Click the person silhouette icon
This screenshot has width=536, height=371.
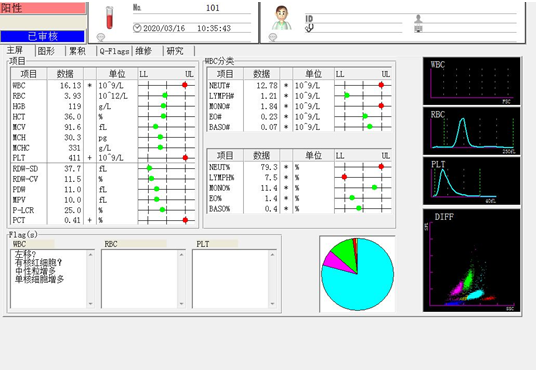(x=418, y=18)
